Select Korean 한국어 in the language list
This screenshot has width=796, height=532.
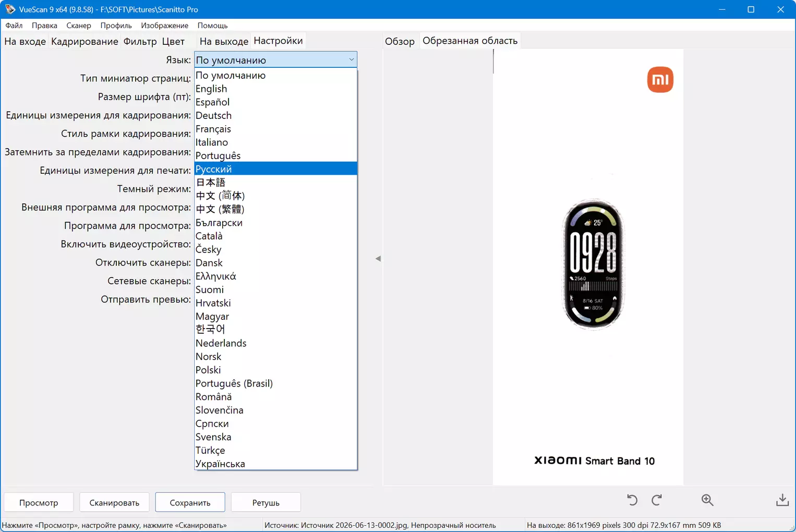click(275, 330)
